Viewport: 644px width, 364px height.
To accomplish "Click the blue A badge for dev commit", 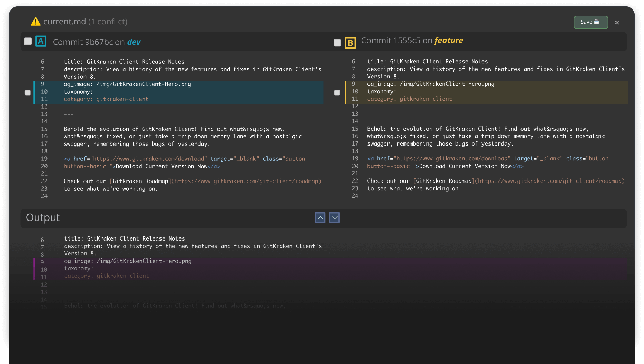I will [41, 41].
